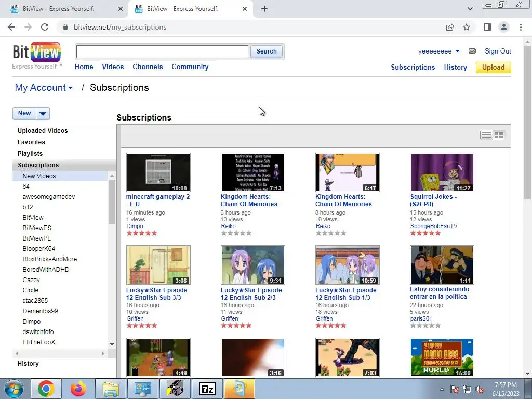The image size is (532, 399).
Task: Open 7-Zip from taskbar
Action: [207, 389]
